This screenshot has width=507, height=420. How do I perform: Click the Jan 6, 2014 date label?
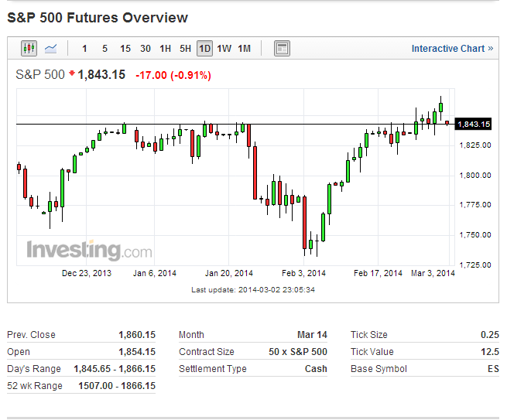click(155, 273)
